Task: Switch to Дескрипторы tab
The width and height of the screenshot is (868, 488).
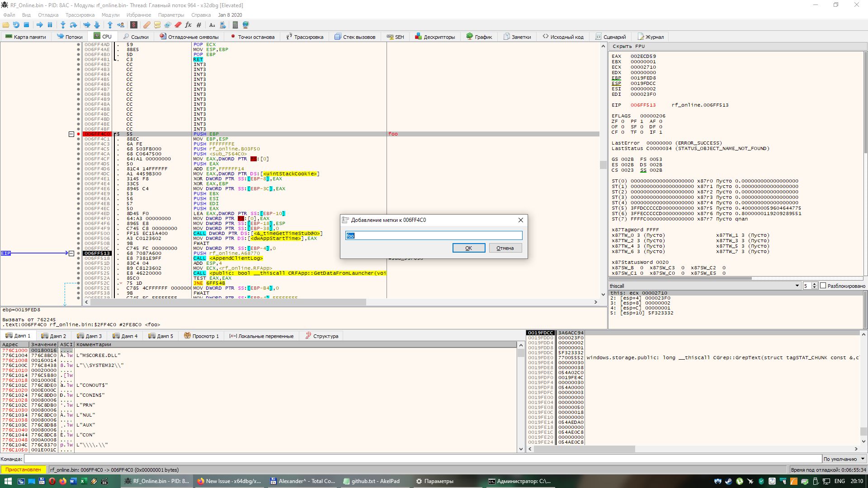Action: (435, 37)
